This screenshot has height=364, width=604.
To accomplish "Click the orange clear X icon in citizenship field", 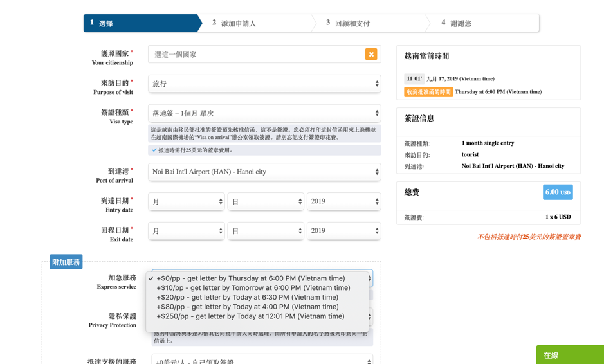I will click(x=371, y=55).
